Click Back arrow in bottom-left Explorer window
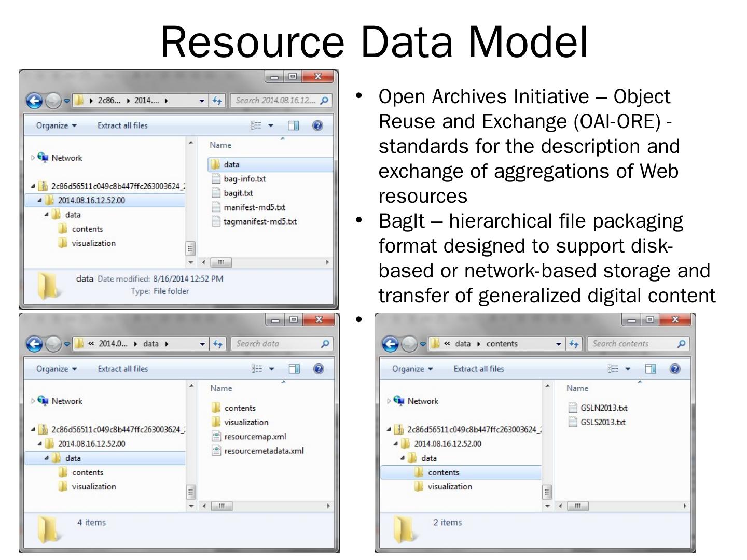 (x=35, y=344)
